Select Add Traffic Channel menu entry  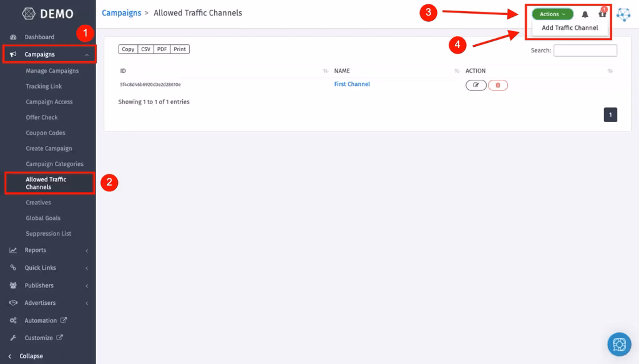coord(570,27)
